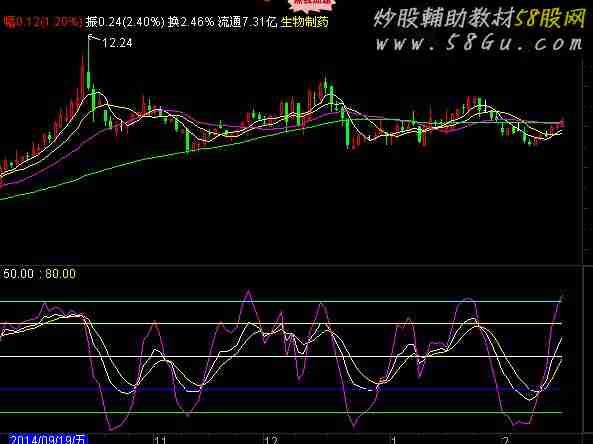Click the 振0.24(2.40%) amplitude readout

click(x=125, y=22)
